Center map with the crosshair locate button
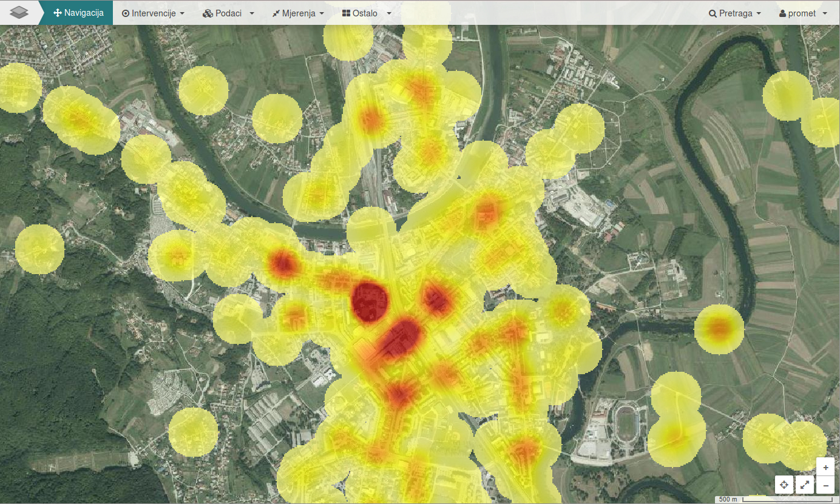Screen dimensions: 840x504 (x=784, y=485)
